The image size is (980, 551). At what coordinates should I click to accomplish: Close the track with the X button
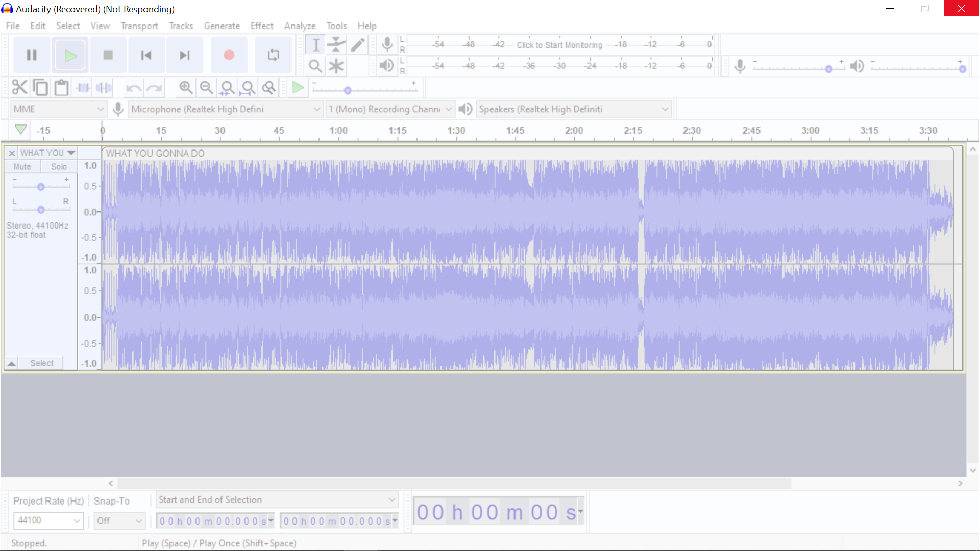click(12, 153)
